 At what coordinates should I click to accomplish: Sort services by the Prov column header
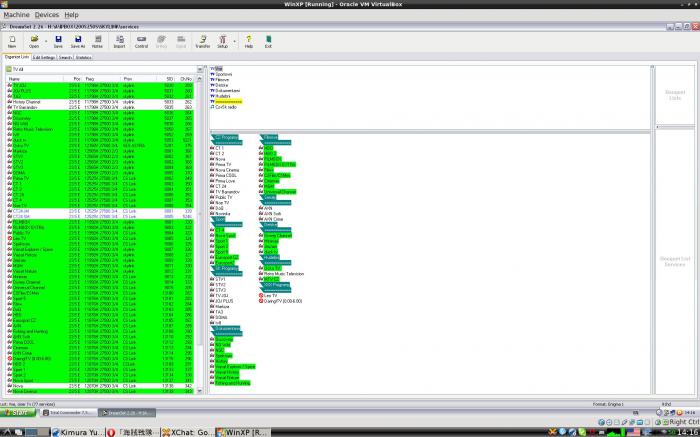(140, 79)
